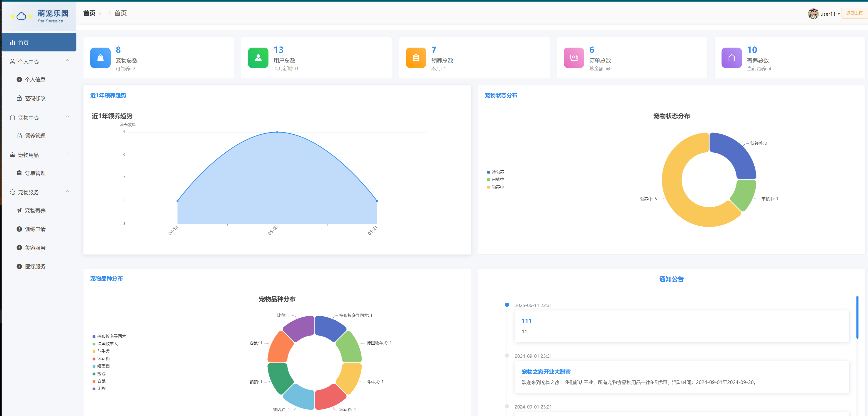Collapse the 个人中心 submenu arrow
This screenshot has height=416, width=868.
point(67,60)
